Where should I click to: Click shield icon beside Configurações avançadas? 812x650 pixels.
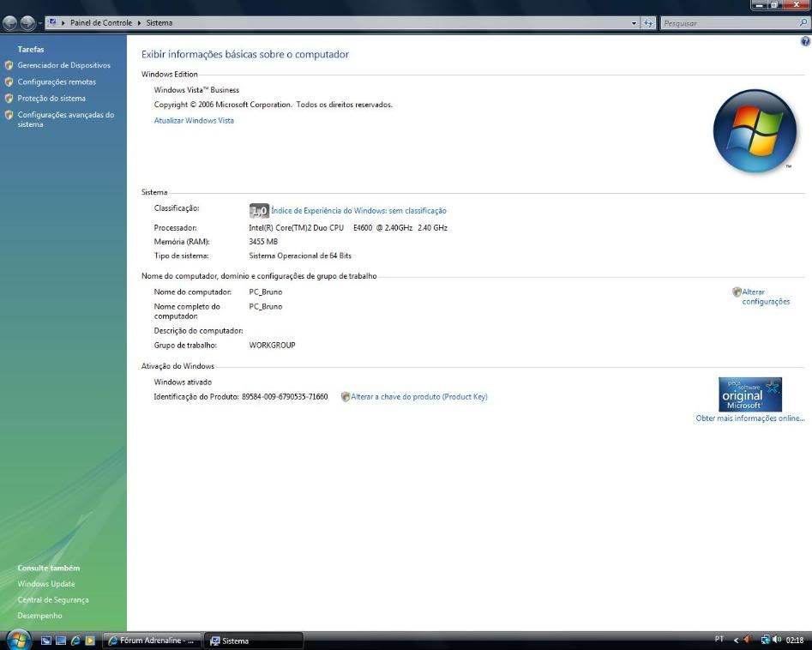9,115
